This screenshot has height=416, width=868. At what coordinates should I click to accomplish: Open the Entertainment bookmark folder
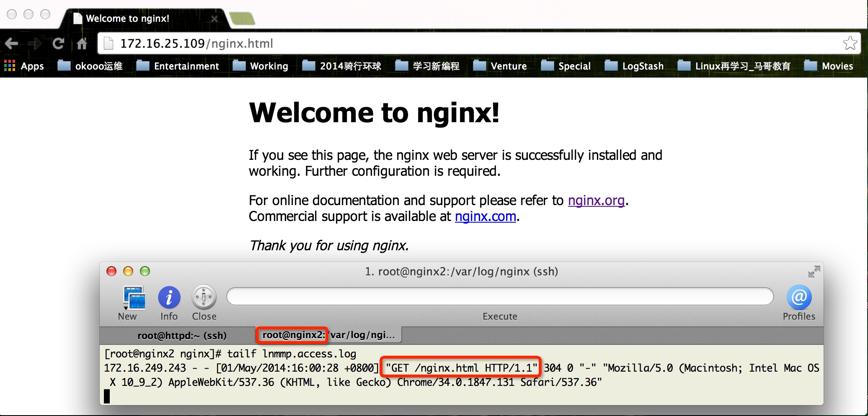click(x=178, y=66)
